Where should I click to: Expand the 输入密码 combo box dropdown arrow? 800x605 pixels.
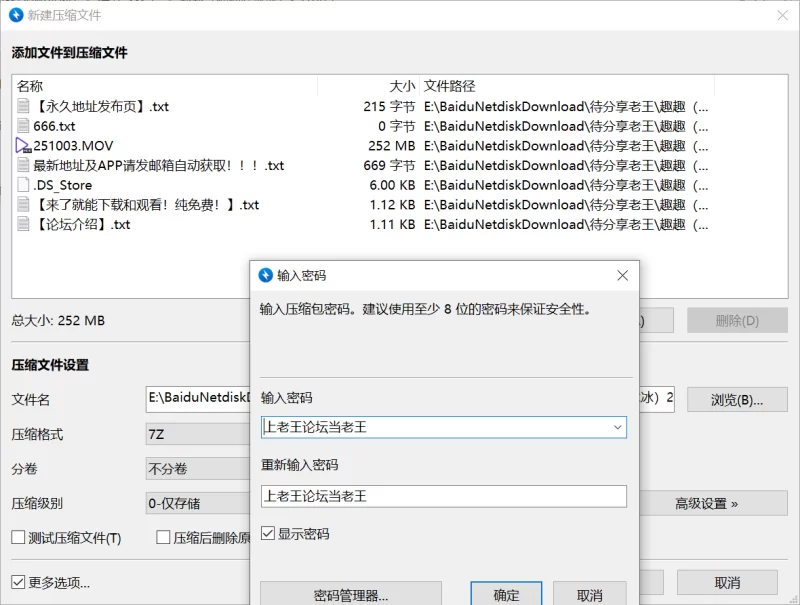point(617,428)
